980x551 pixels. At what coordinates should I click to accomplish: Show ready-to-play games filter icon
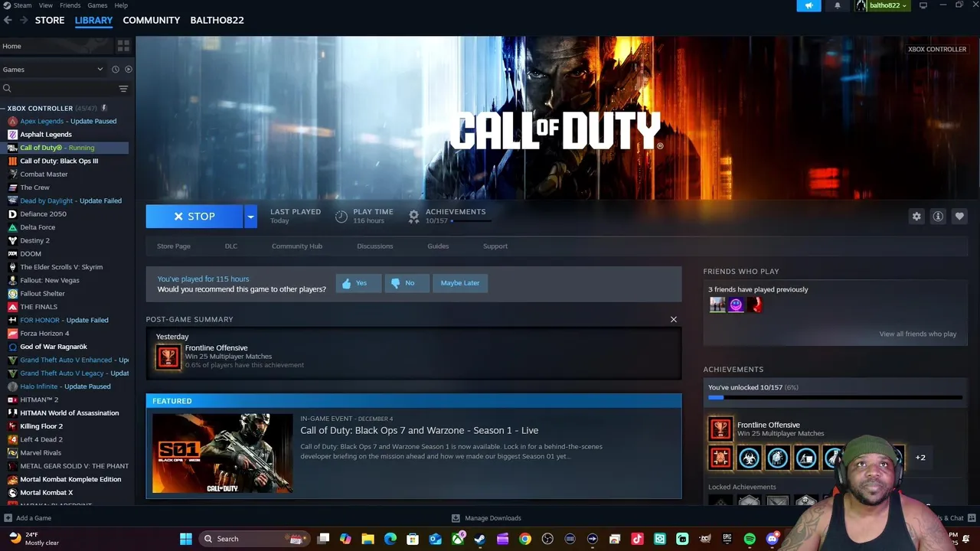(129, 69)
